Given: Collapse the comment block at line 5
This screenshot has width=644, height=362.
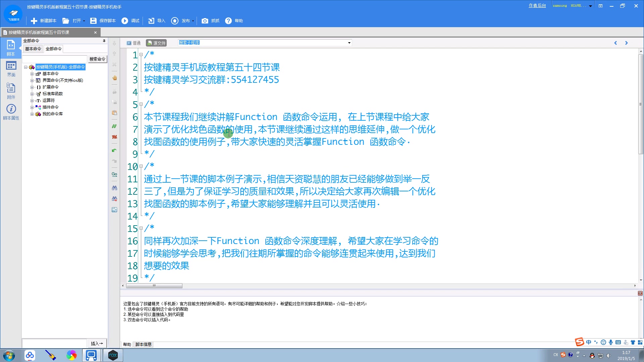Looking at the screenshot, I should [141, 104].
